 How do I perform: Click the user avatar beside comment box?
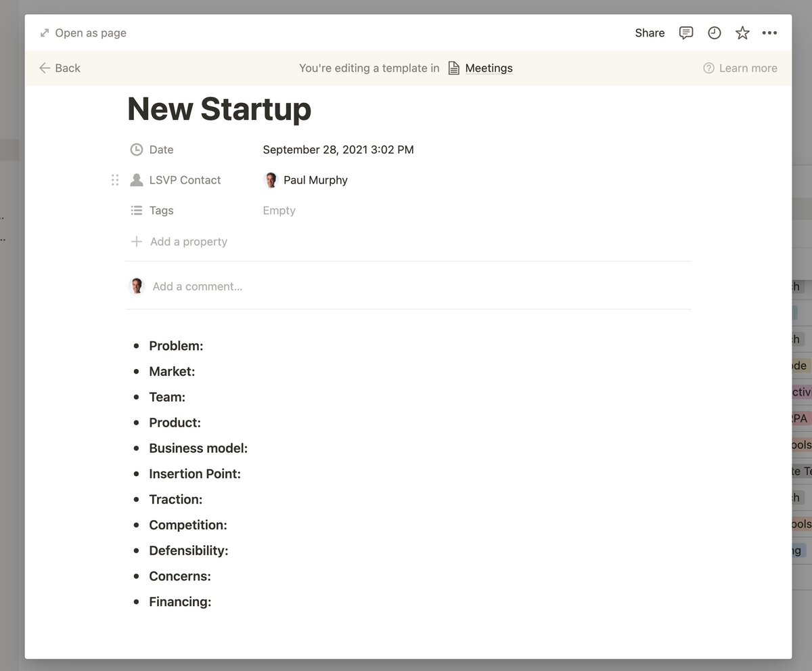pyautogui.click(x=137, y=286)
